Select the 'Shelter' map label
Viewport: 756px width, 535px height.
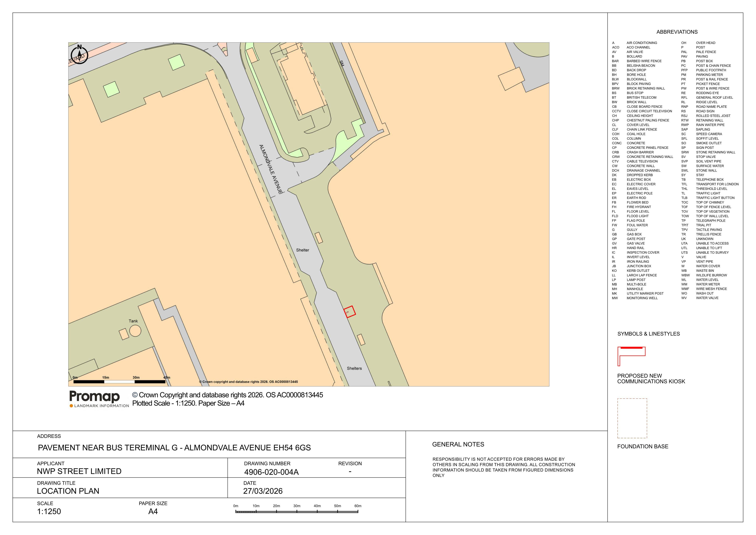tap(303, 250)
